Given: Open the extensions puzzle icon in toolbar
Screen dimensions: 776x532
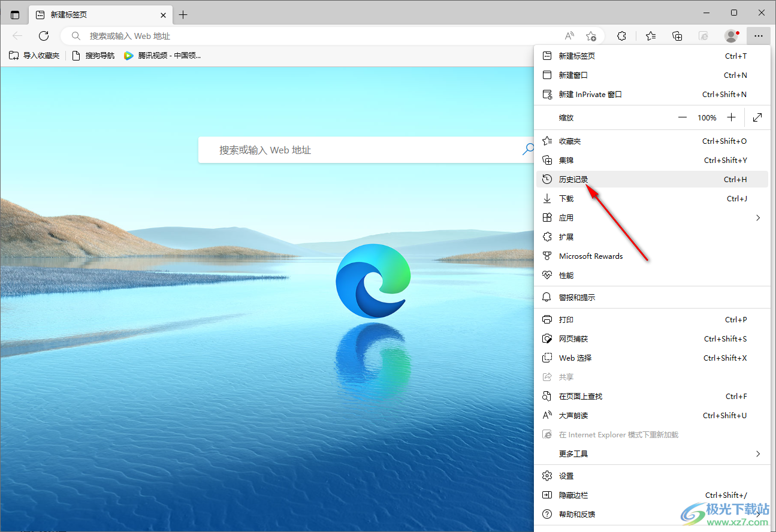Looking at the screenshot, I should click(x=621, y=36).
